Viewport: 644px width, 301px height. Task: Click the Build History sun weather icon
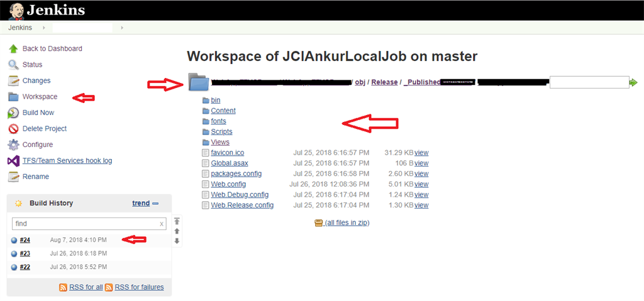pyautogui.click(x=18, y=203)
